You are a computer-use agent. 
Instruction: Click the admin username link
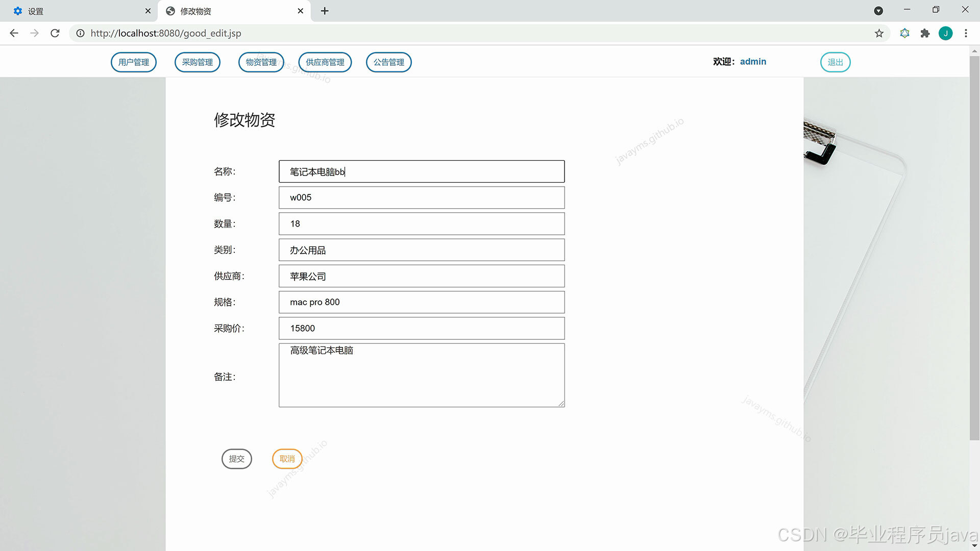753,62
